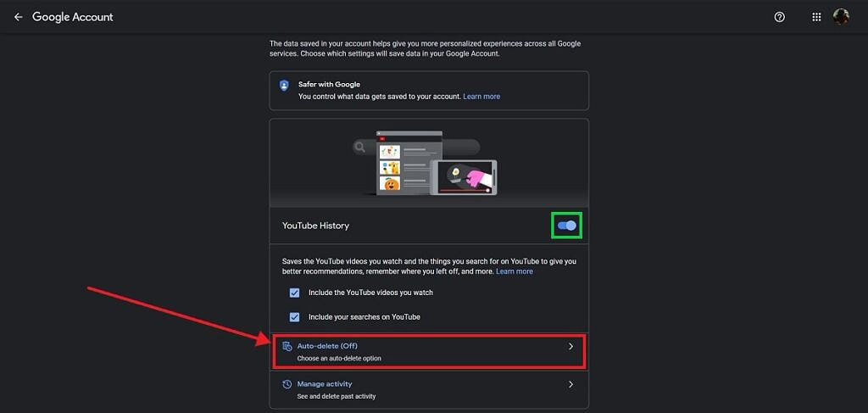Click the YouTube History heading

(315, 226)
